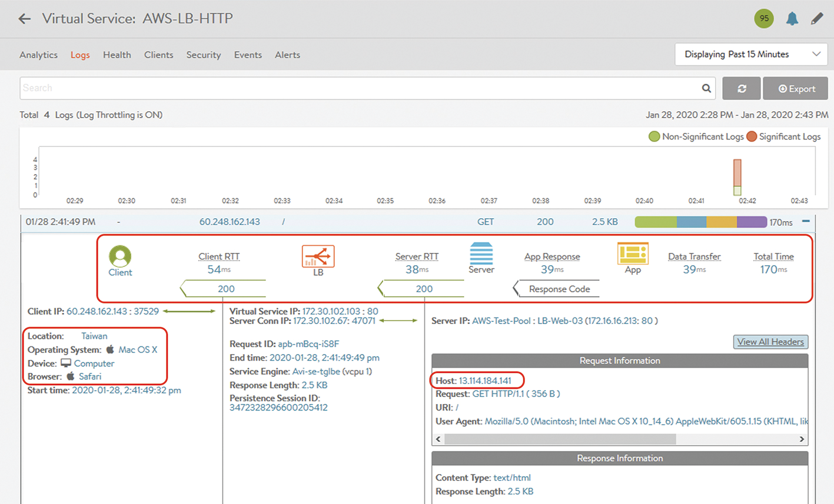
Task: Toggle Significant Logs legend circle
Action: 752,136
